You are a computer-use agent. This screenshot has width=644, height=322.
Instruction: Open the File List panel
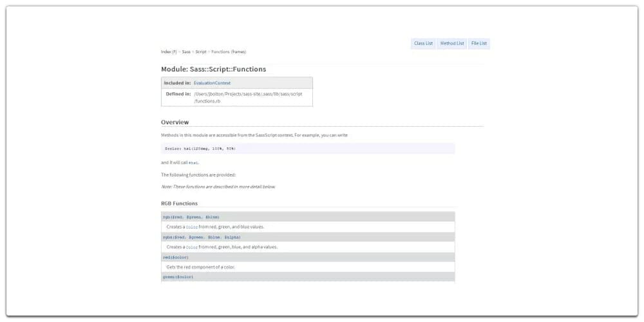coord(479,44)
